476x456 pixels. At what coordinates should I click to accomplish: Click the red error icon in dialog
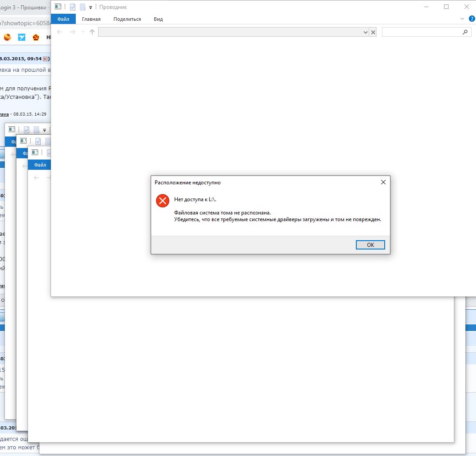click(162, 201)
